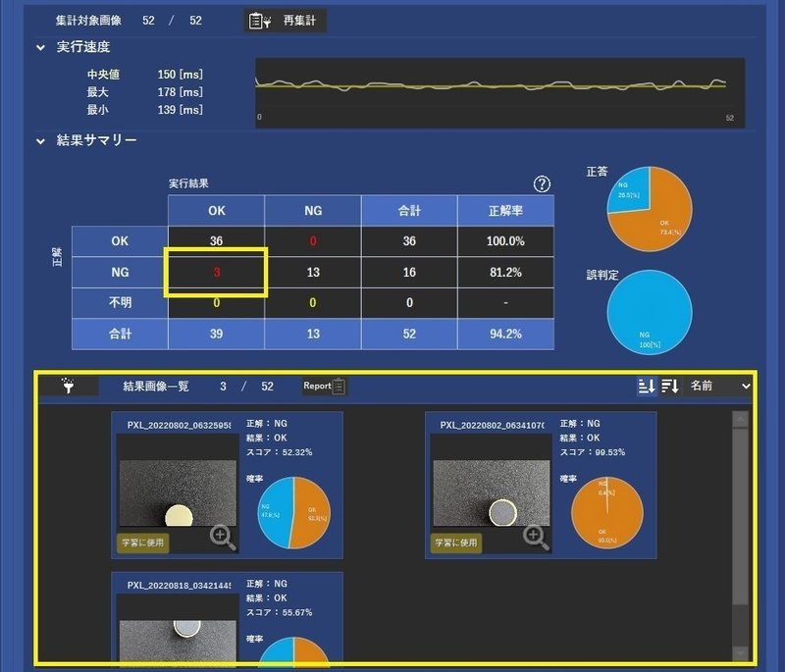Click the 合計 row header
This screenshot has height=672, width=785.
pyautogui.click(x=120, y=334)
